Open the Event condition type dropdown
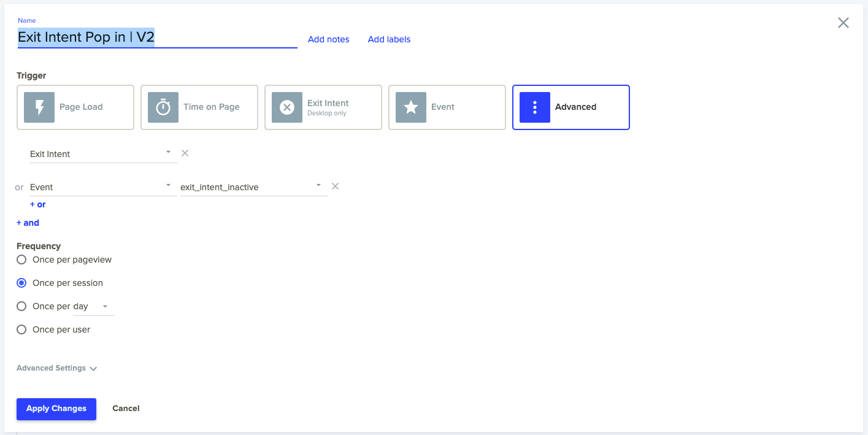Image resolution: width=868 pixels, height=435 pixels. click(x=102, y=187)
